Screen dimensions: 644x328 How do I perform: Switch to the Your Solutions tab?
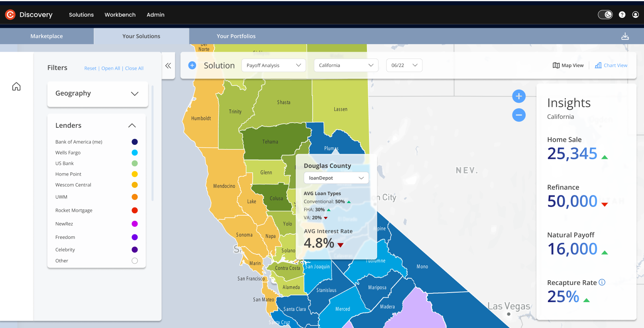(141, 36)
